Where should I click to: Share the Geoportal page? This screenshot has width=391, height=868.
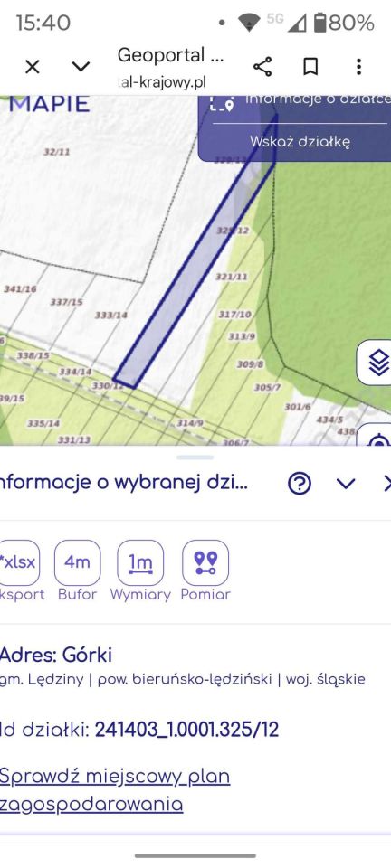(262, 67)
